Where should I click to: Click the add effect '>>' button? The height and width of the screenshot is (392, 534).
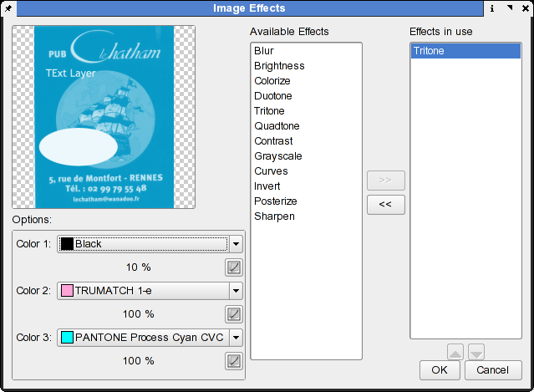(x=385, y=180)
